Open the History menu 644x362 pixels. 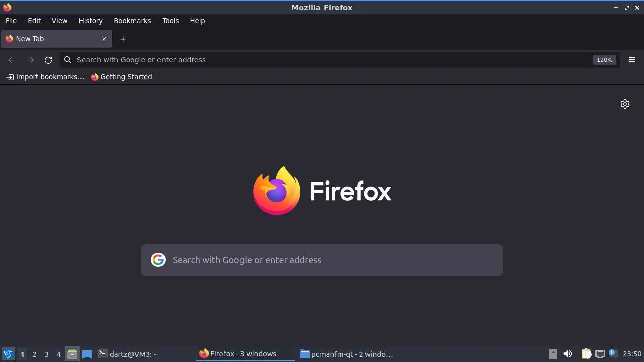point(91,21)
